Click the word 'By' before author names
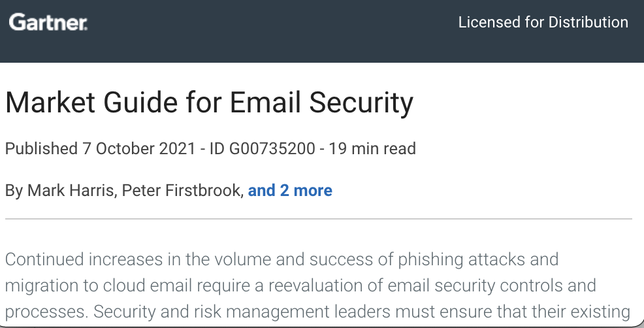 pyautogui.click(x=14, y=191)
